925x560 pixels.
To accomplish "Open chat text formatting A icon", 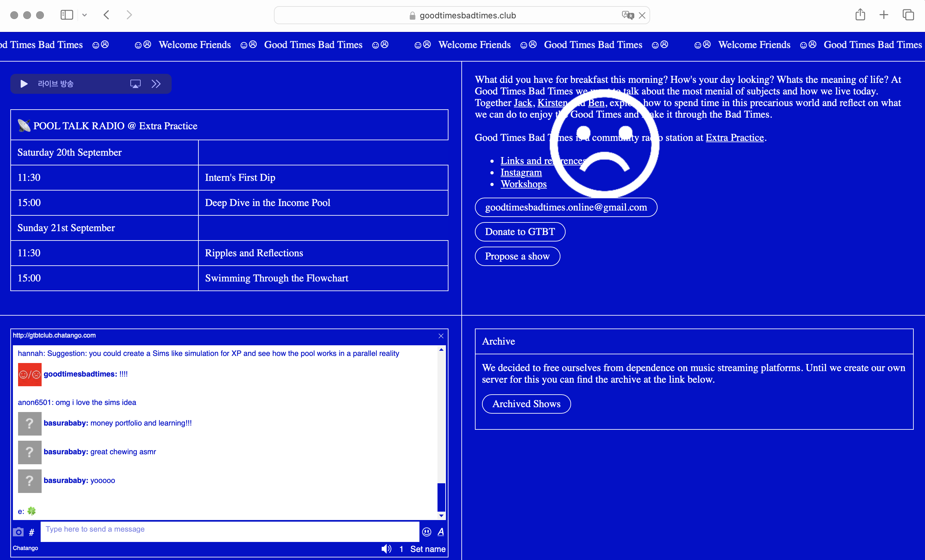I will coord(441,532).
